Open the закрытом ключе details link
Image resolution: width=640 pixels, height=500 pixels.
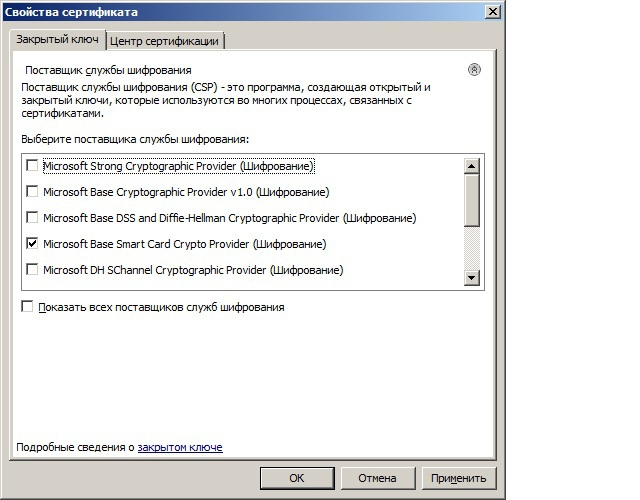(x=180, y=447)
